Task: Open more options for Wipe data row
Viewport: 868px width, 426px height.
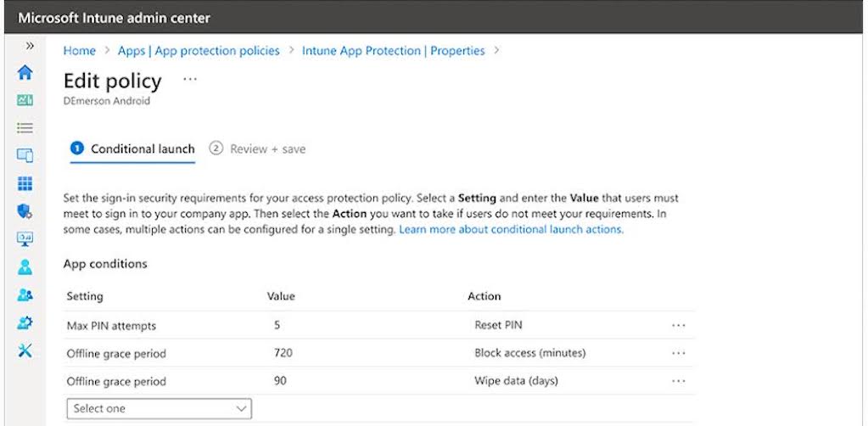Action: click(x=678, y=382)
